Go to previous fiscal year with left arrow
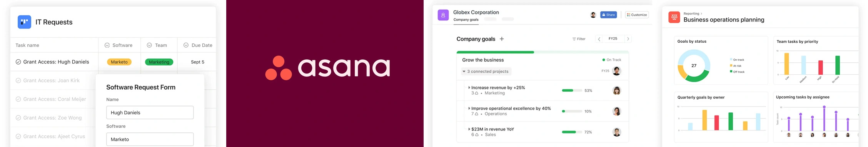This screenshot has height=147, width=868. [599, 39]
